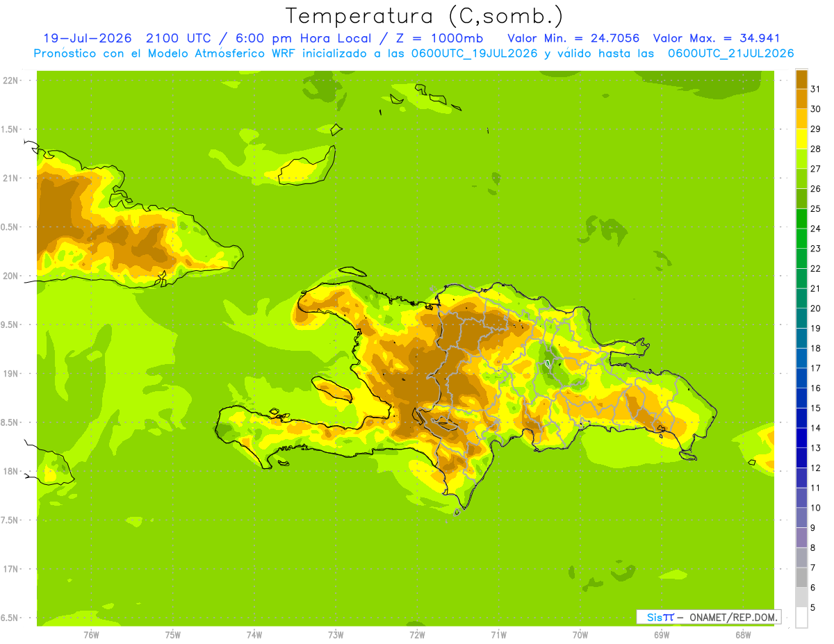Click the "8.5N" latitude label
Screen dimensions: 834x644
(x=10, y=422)
